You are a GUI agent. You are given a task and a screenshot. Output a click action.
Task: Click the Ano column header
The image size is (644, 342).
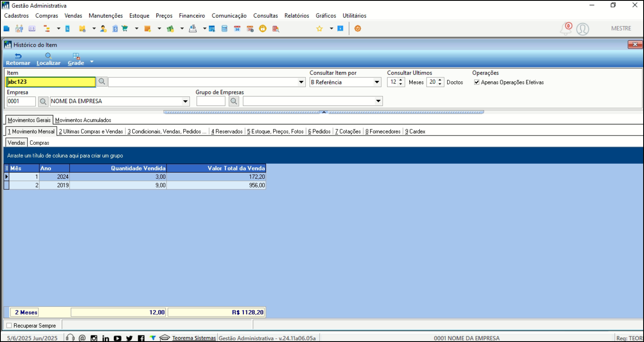pyautogui.click(x=54, y=168)
